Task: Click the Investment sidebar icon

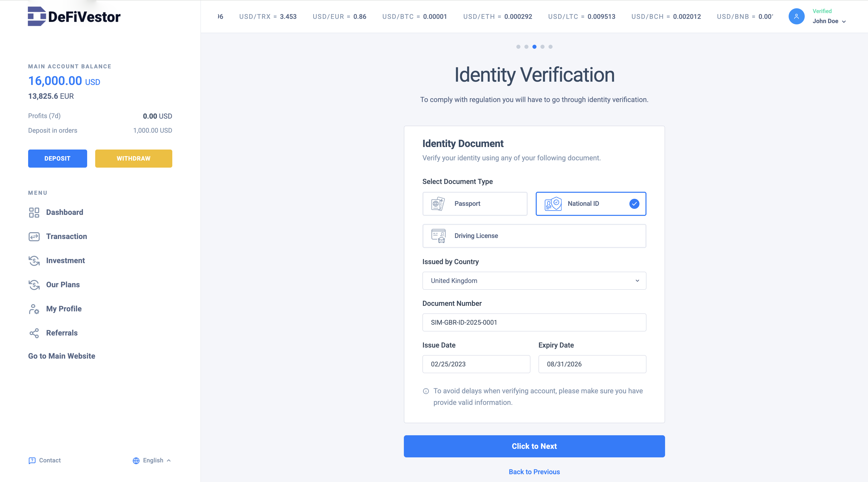Action: [34, 261]
